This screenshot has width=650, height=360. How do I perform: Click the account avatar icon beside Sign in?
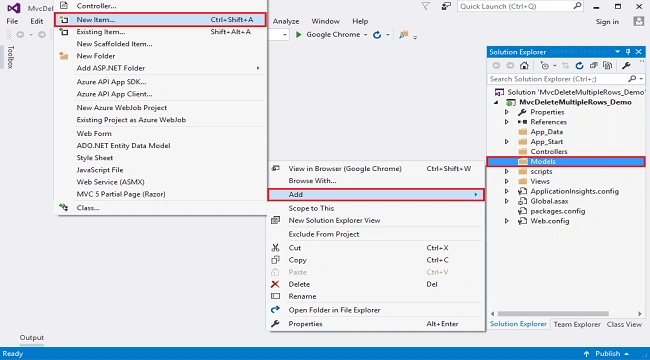tap(638, 22)
